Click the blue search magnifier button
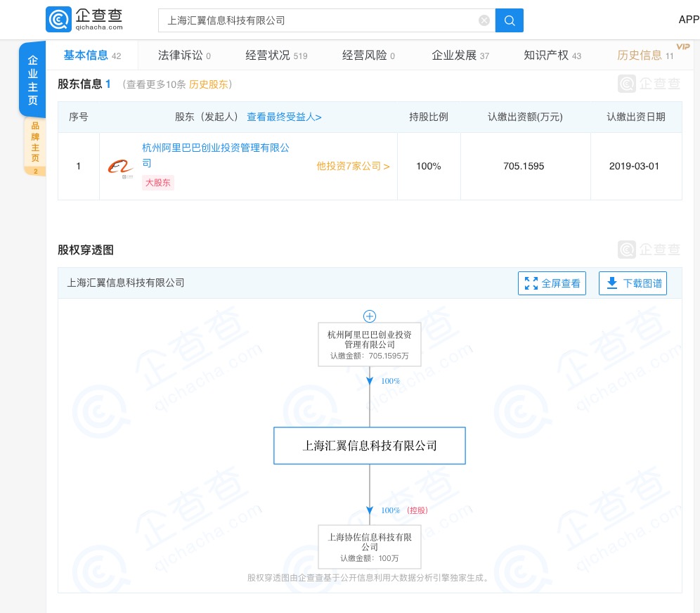 click(x=510, y=20)
